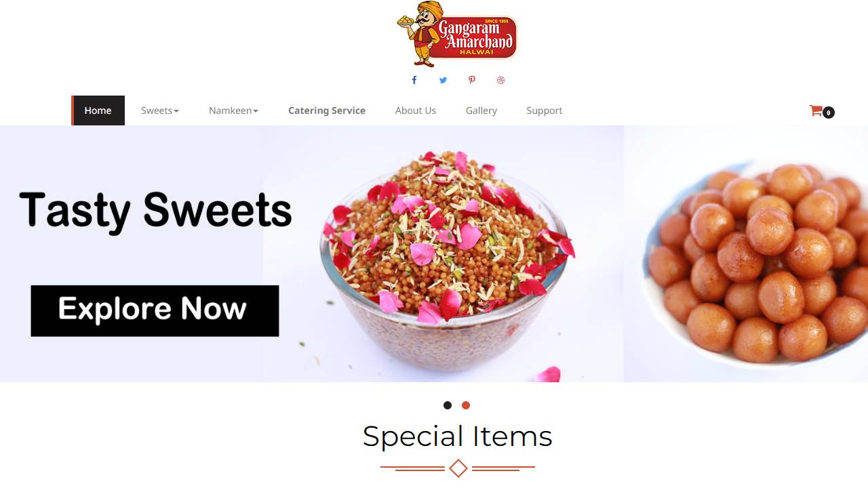Open the About Us page

416,110
